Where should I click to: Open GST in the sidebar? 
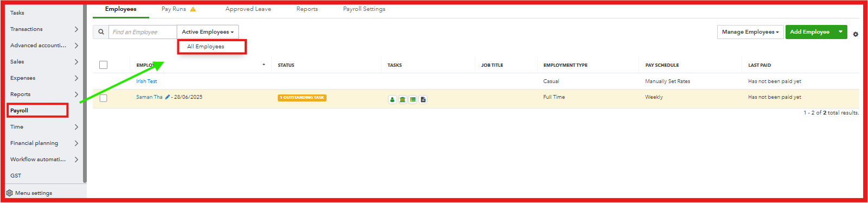tap(16, 176)
